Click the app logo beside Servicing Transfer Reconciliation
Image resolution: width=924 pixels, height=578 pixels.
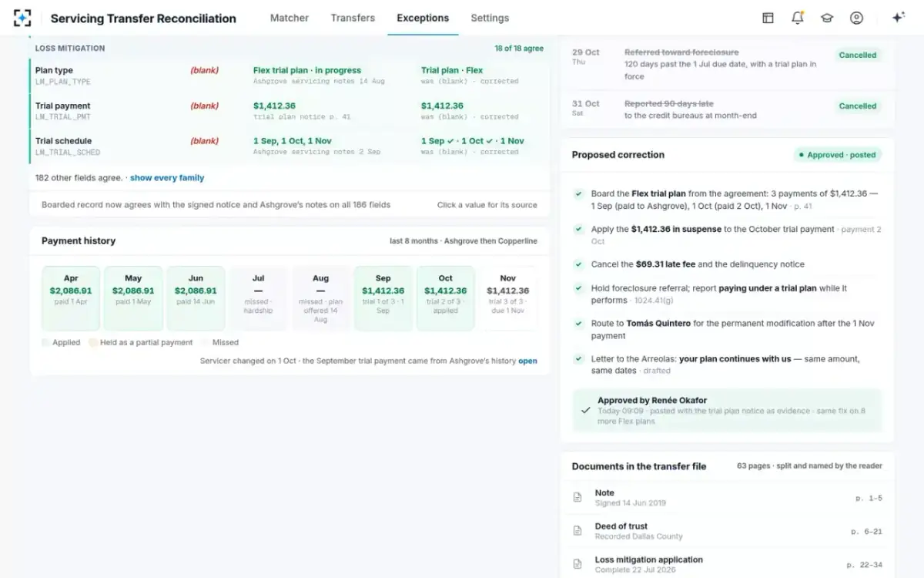pyautogui.click(x=23, y=18)
